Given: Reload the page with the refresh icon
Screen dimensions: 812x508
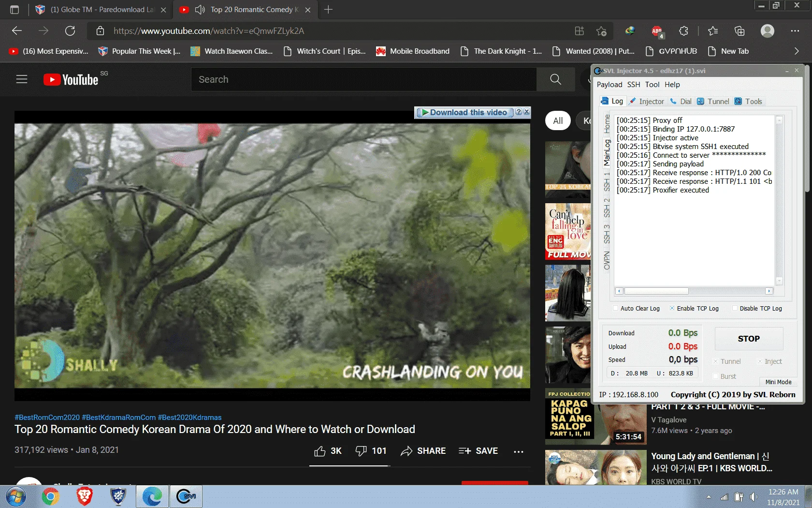Looking at the screenshot, I should (70, 31).
